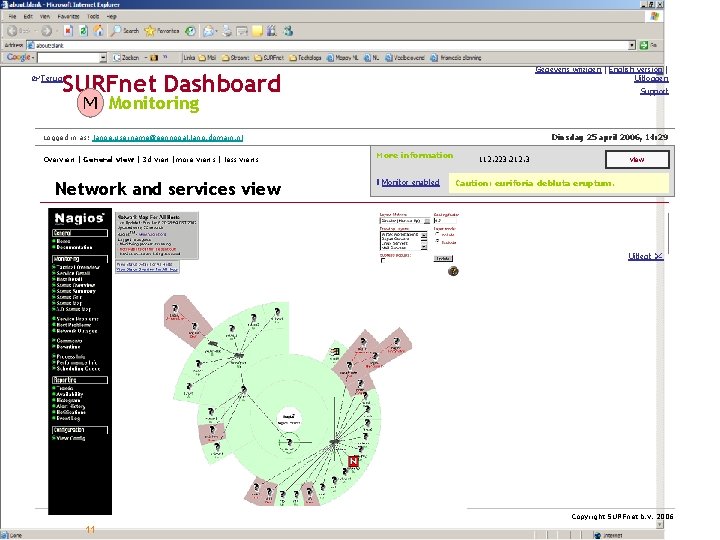Open the Back button history arrow

[x=36, y=31]
